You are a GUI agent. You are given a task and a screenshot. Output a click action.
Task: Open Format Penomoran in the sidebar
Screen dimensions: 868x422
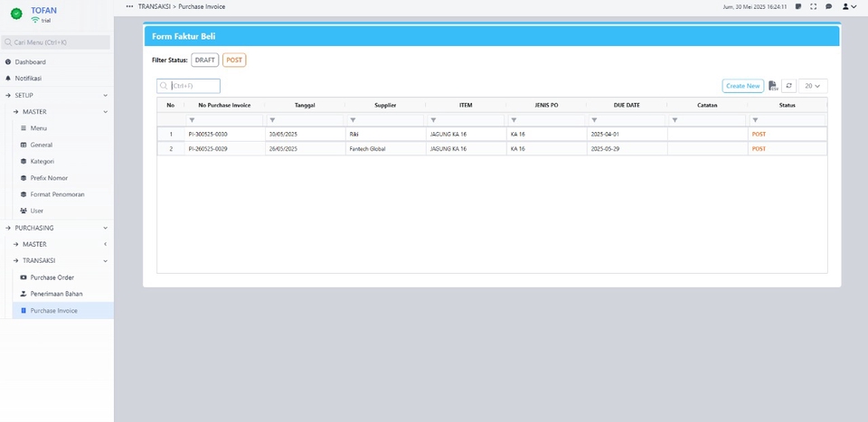(57, 194)
